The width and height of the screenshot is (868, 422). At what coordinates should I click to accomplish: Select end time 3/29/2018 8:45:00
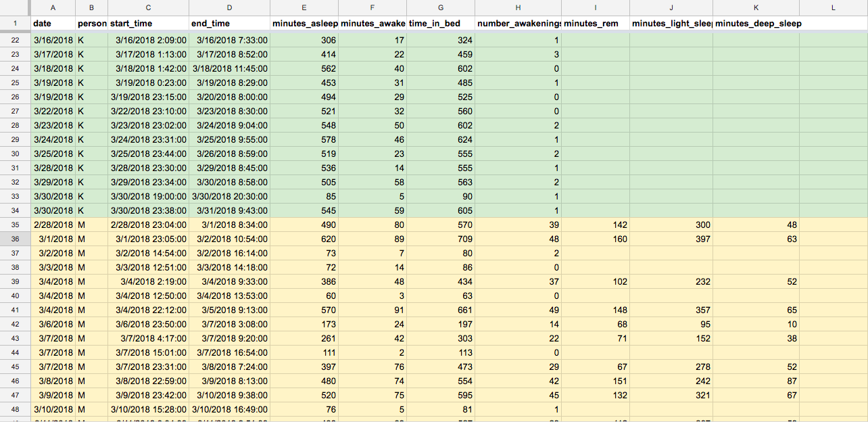(x=229, y=168)
